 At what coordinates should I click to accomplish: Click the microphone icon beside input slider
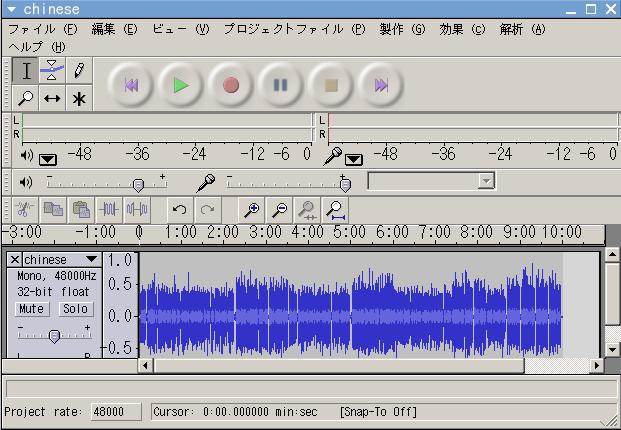coord(206,183)
